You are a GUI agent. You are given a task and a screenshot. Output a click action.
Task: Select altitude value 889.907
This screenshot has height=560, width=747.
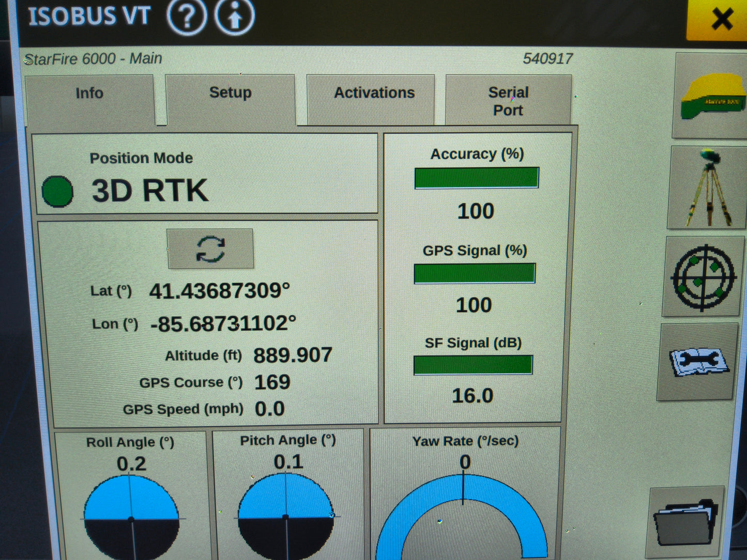pos(293,355)
